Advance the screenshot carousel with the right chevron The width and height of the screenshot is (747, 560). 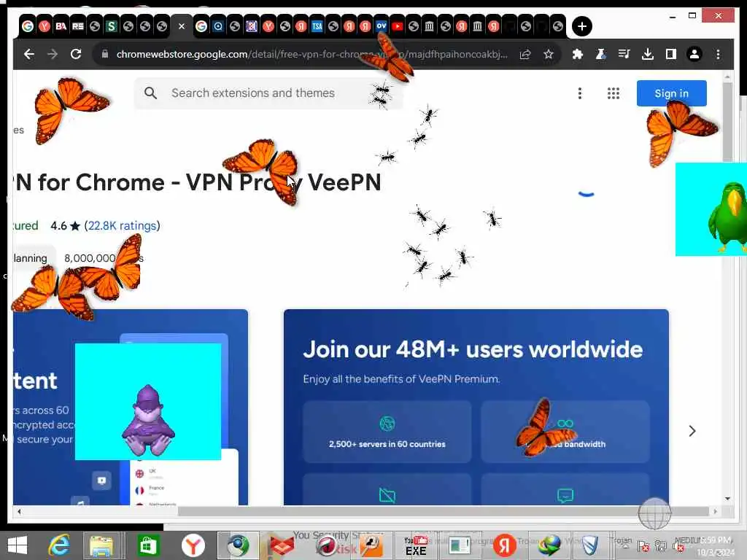(x=692, y=431)
